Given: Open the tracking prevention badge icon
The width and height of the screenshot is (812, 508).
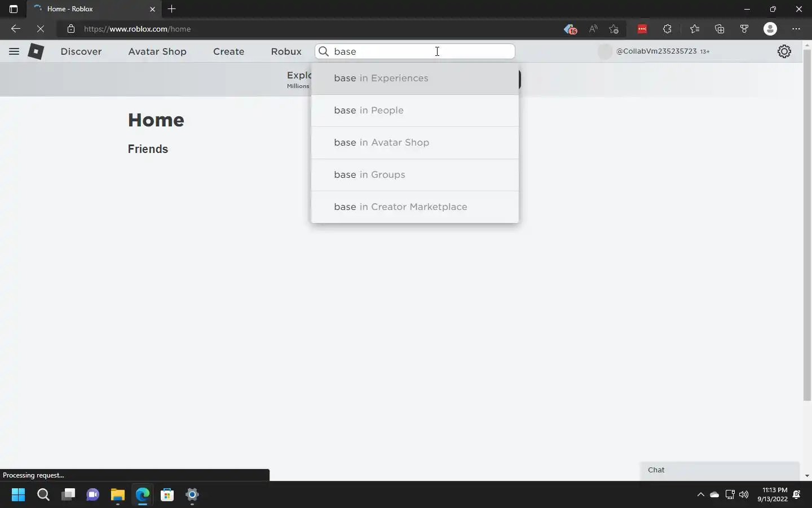Looking at the screenshot, I should pyautogui.click(x=570, y=29).
